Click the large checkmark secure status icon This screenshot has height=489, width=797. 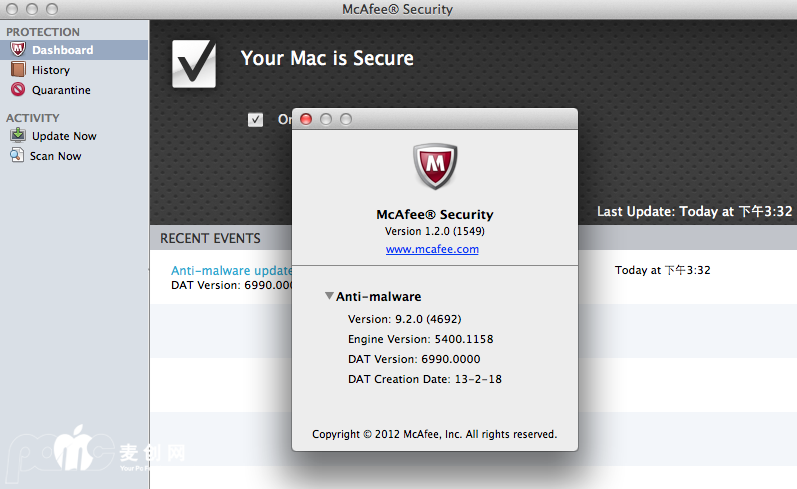click(194, 63)
